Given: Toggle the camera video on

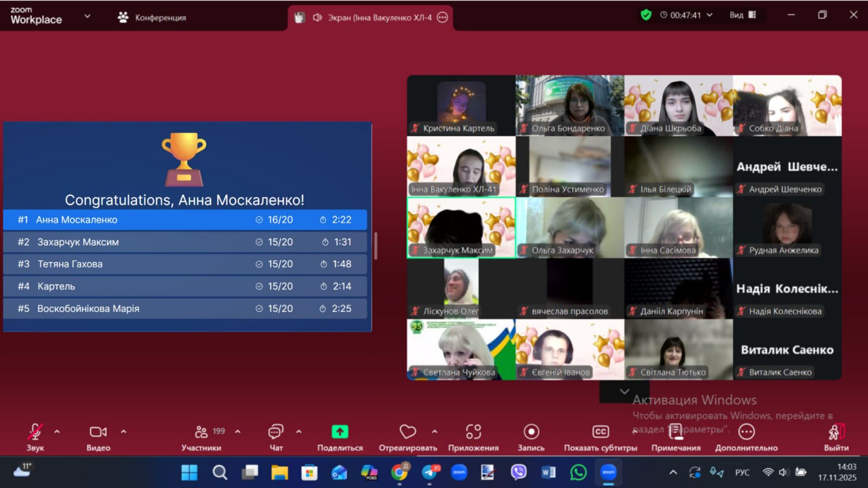Looking at the screenshot, I should pos(98,432).
